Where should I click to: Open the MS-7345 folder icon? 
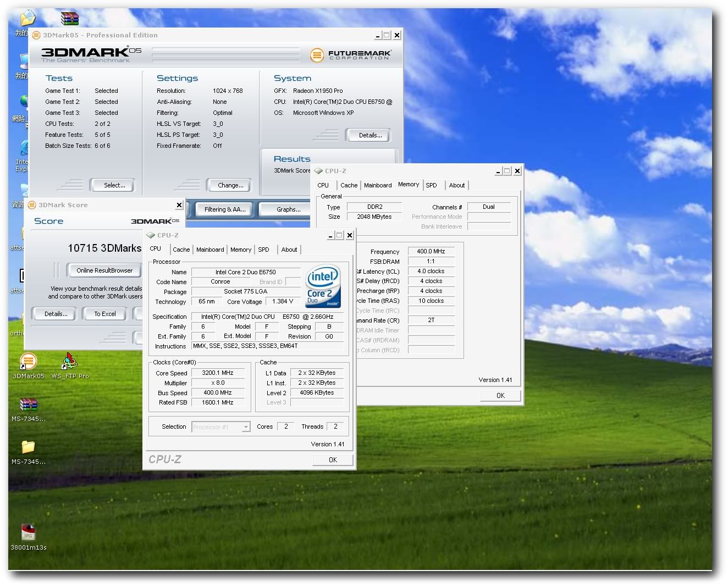tap(28, 447)
